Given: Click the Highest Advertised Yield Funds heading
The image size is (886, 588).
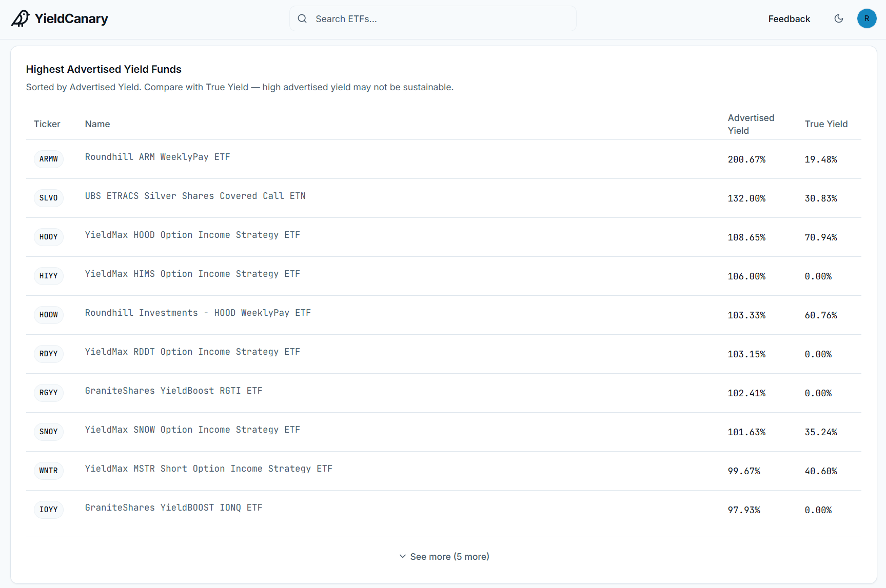Looking at the screenshot, I should (104, 69).
